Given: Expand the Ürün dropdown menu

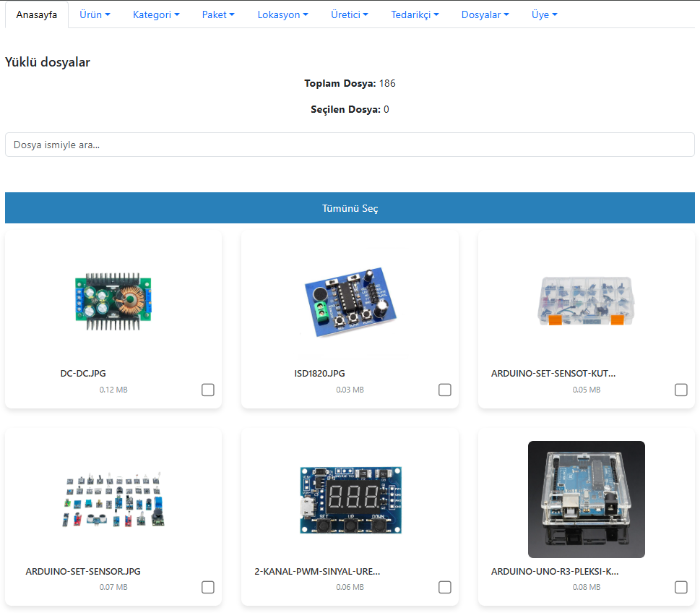Looking at the screenshot, I should click(95, 14).
